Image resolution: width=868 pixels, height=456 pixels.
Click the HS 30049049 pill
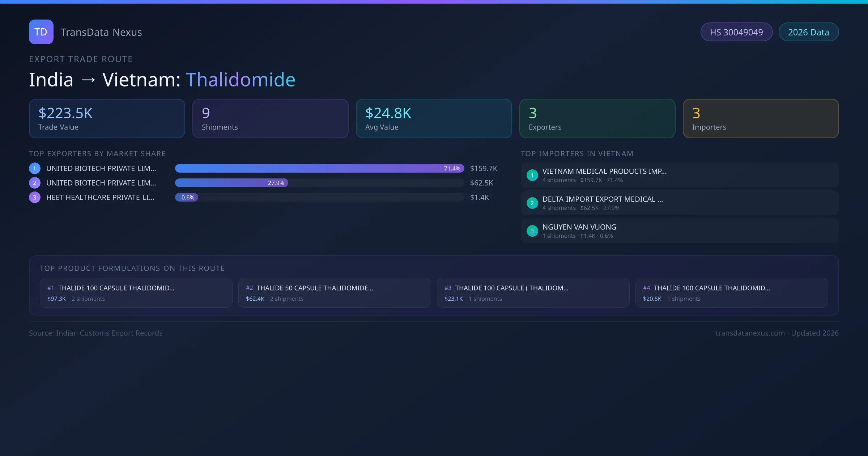pos(736,32)
